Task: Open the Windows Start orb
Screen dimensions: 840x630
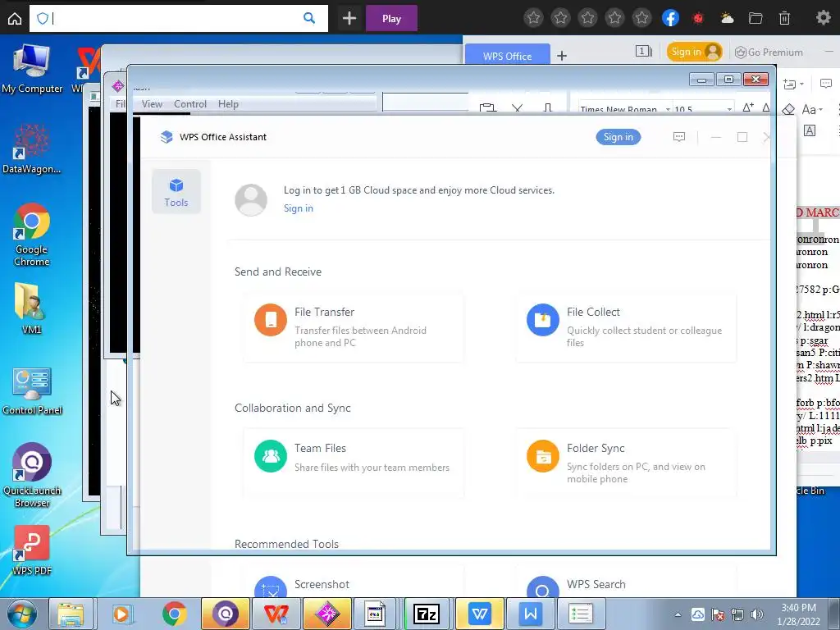Action: tap(21, 614)
